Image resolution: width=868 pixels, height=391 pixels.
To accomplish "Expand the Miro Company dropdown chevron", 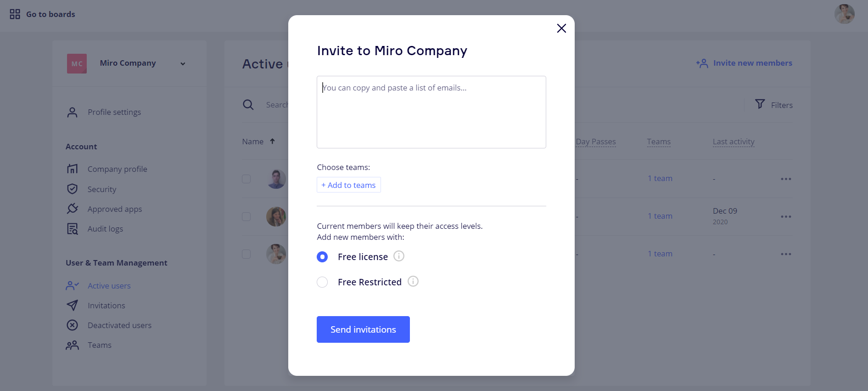I will [x=183, y=64].
